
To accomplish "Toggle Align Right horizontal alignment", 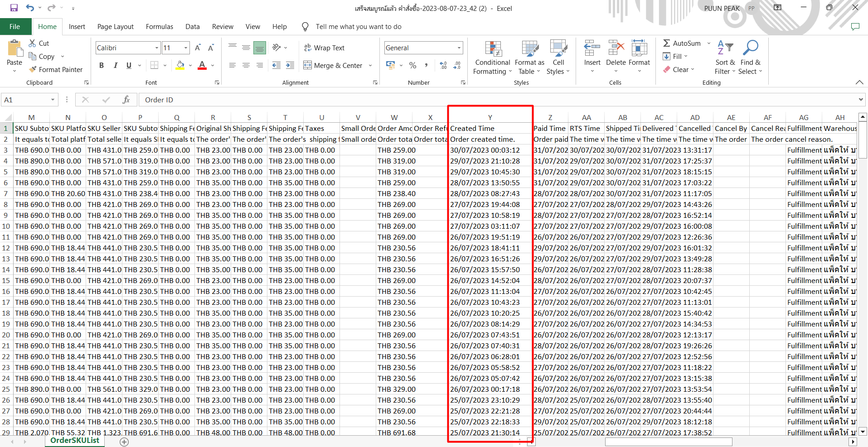I will coord(260,65).
